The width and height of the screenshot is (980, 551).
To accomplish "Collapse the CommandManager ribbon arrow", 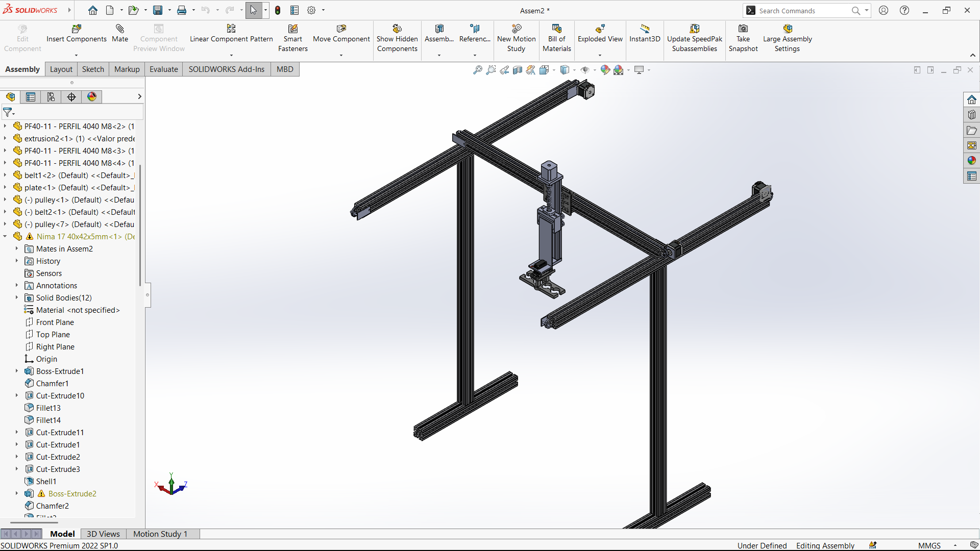I will [973, 55].
